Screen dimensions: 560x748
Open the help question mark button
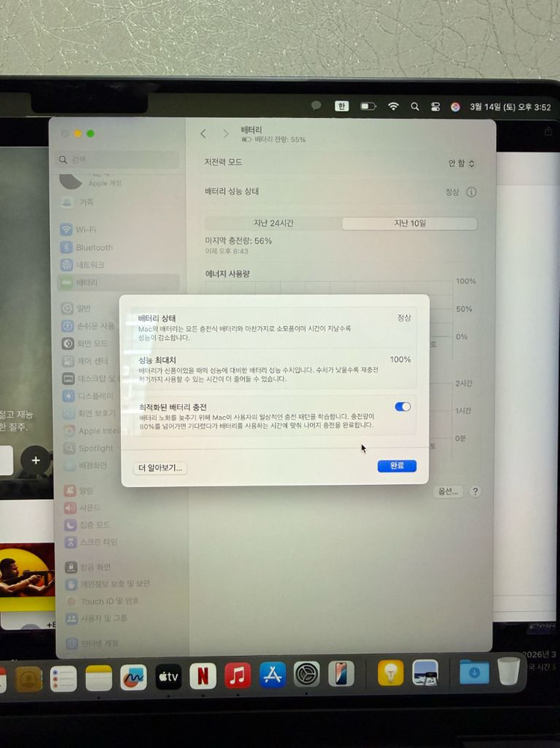tap(475, 492)
